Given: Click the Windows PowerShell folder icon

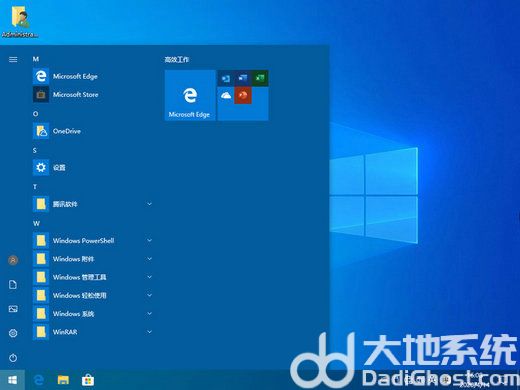Looking at the screenshot, I should [x=41, y=241].
